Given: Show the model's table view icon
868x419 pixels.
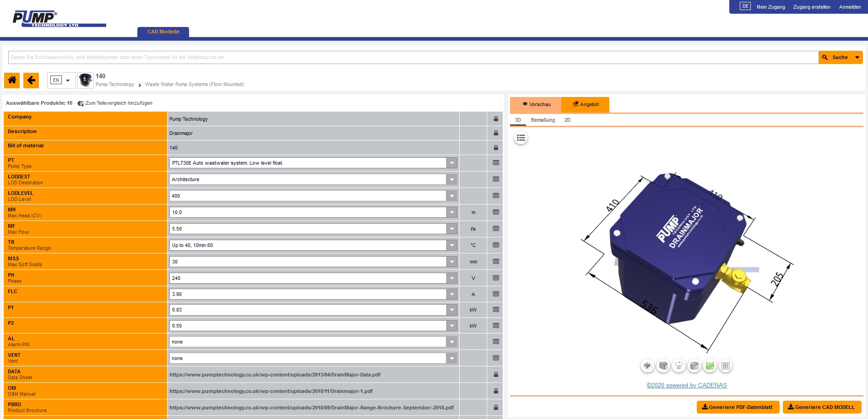Looking at the screenshot, I should coord(726,366).
